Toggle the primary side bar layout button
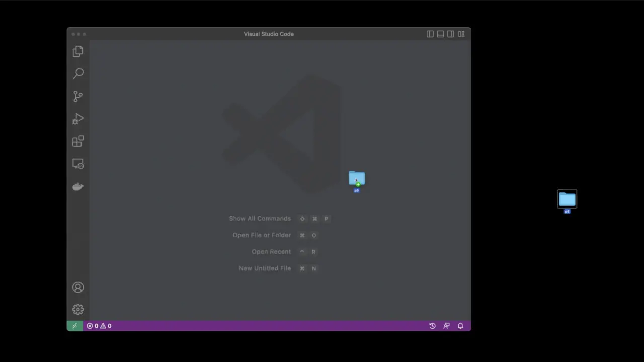 coord(430,34)
